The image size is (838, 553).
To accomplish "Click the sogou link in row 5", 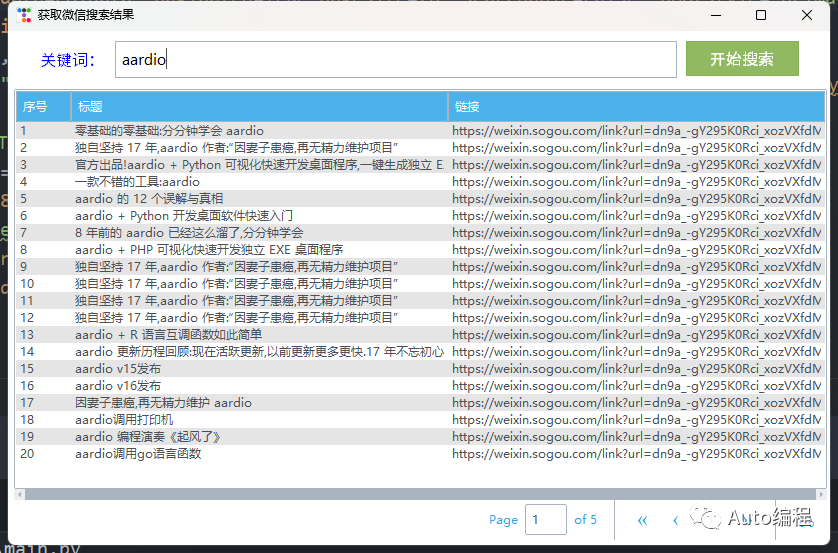I will [x=637, y=199].
